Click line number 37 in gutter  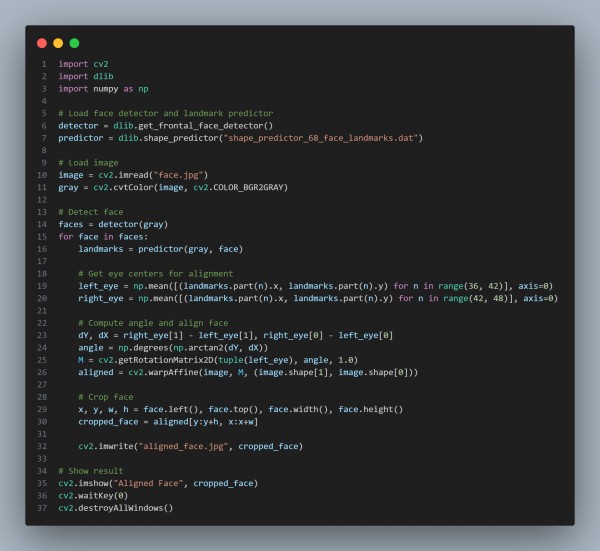tap(42, 508)
